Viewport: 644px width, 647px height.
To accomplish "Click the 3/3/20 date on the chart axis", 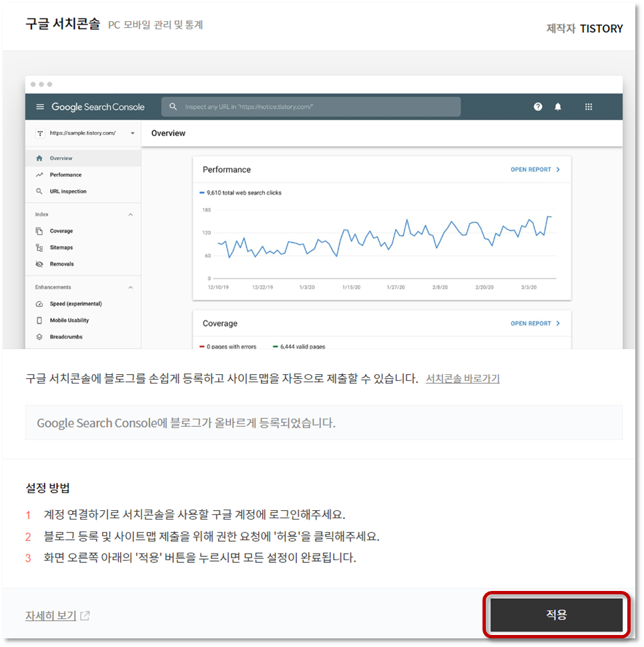I will click(529, 287).
